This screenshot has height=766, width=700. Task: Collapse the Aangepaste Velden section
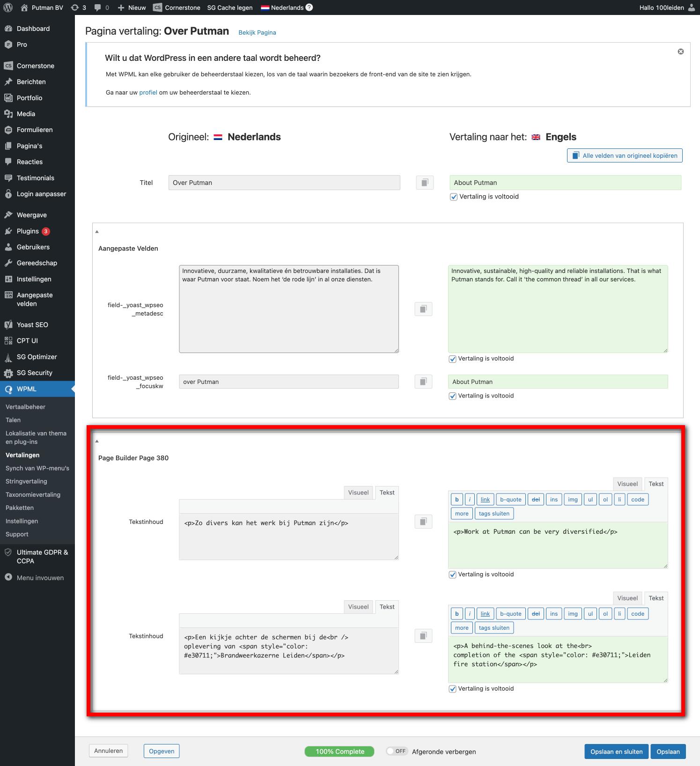[x=97, y=232]
